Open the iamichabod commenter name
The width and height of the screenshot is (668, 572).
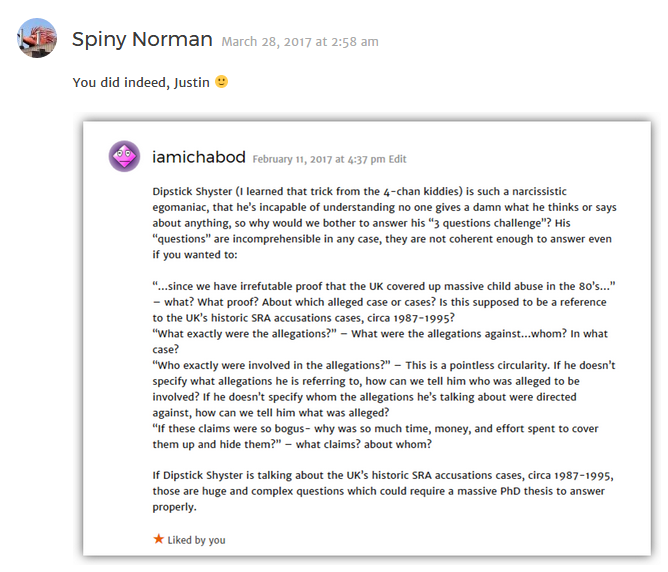click(x=199, y=157)
